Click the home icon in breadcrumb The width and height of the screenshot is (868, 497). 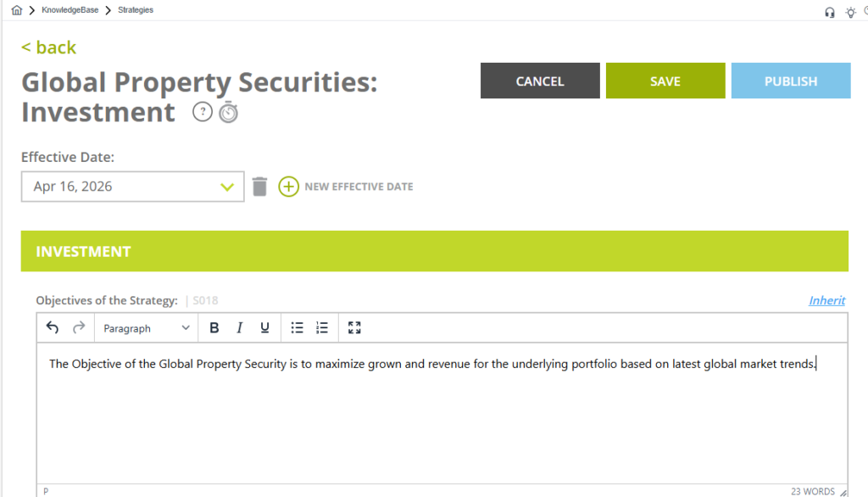pos(17,10)
